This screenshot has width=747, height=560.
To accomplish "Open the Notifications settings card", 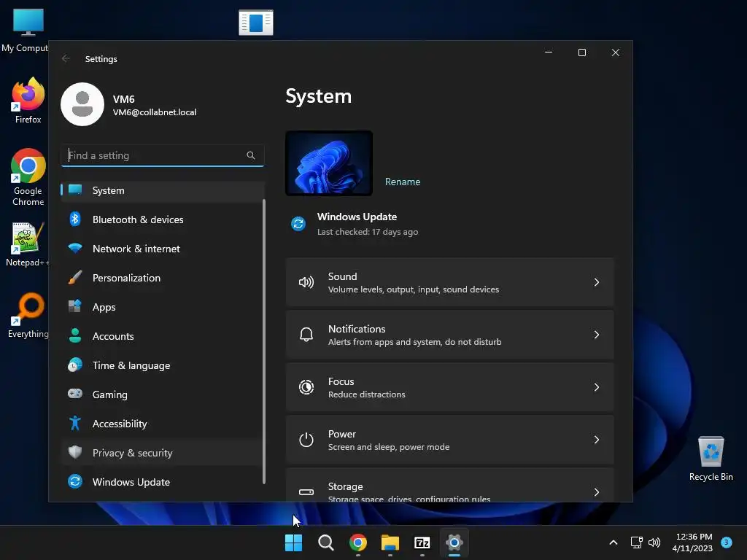I will coord(449,335).
